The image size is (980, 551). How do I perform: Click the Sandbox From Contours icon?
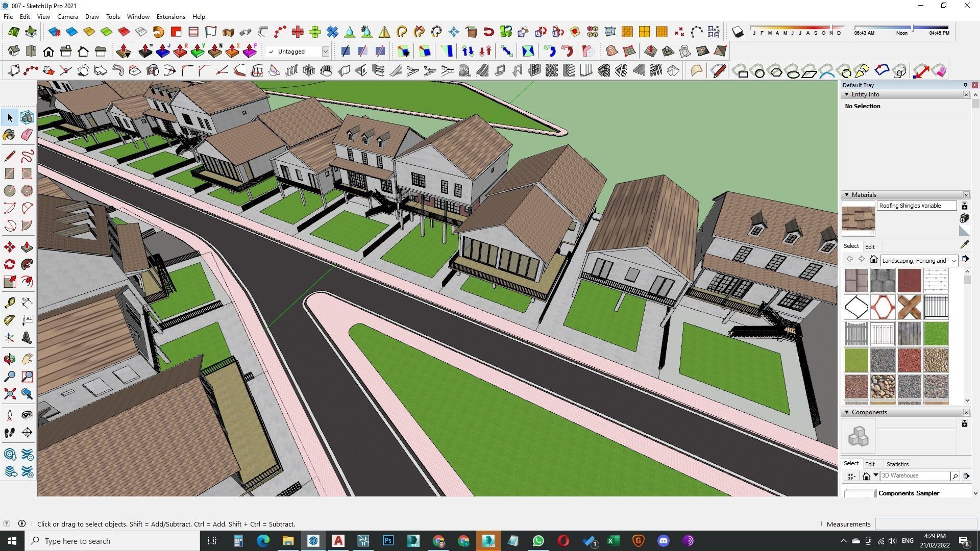pos(14,32)
